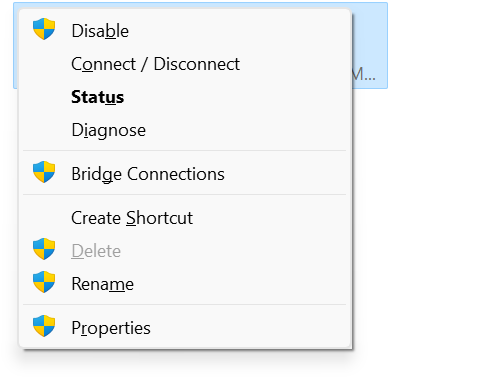Click the shield icon beside the greyed Delete

(x=44, y=249)
